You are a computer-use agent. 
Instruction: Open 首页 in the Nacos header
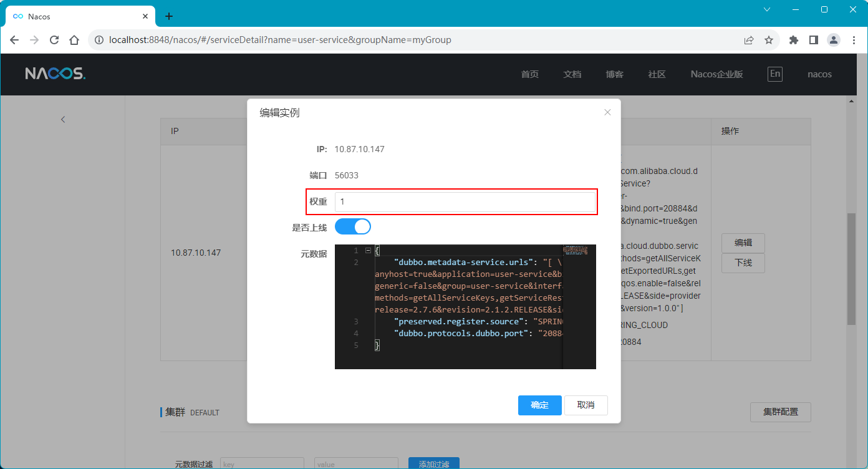(x=530, y=74)
